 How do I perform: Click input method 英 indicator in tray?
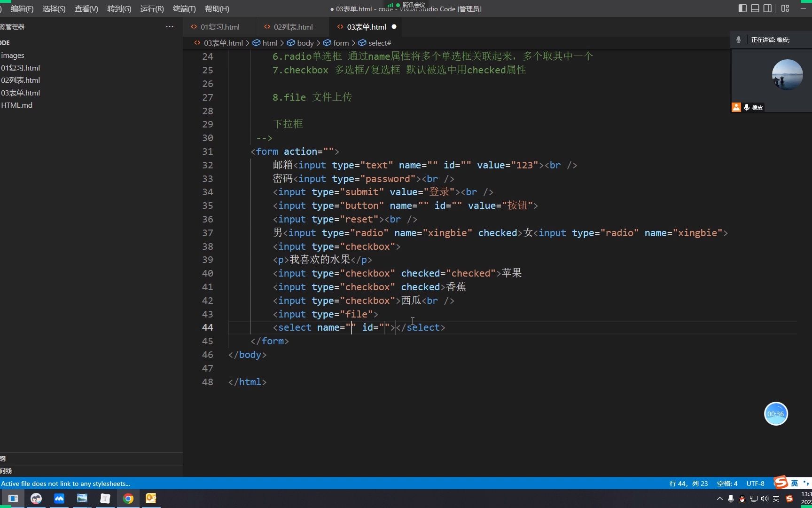pos(776,499)
